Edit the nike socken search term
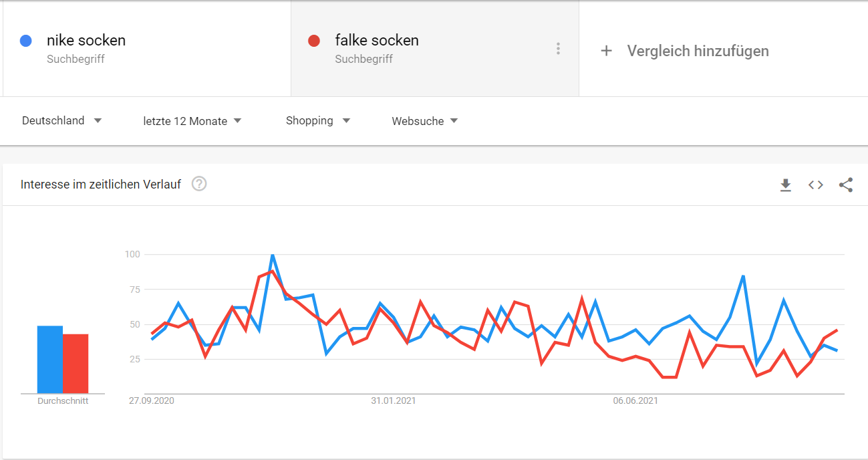 pyautogui.click(x=86, y=40)
